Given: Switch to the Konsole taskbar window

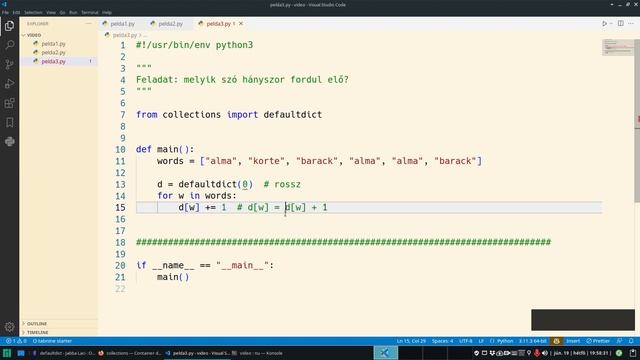Looking at the screenshot, I should pyautogui.click(x=257, y=353).
